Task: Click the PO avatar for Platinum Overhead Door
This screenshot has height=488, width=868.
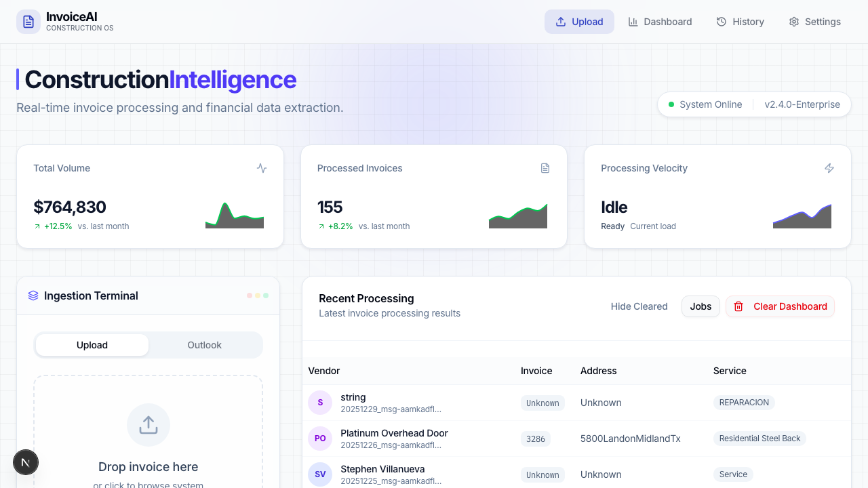Action: [x=320, y=439]
